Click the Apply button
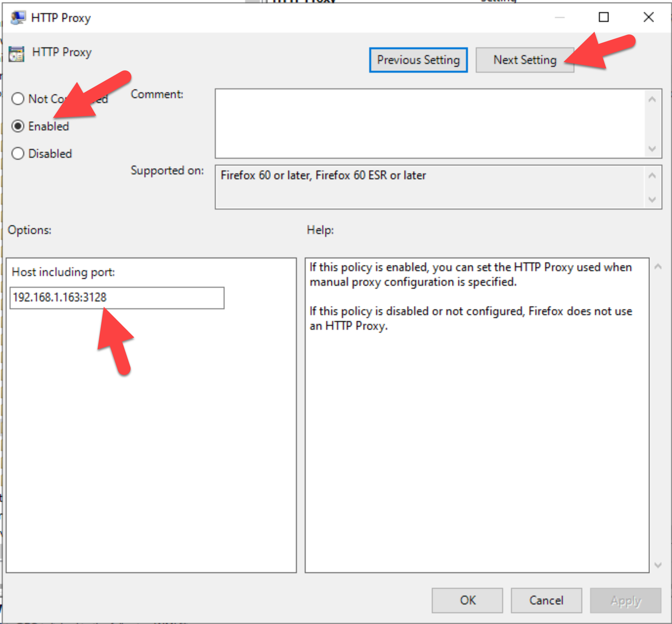The height and width of the screenshot is (624, 672). coord(625,600)
